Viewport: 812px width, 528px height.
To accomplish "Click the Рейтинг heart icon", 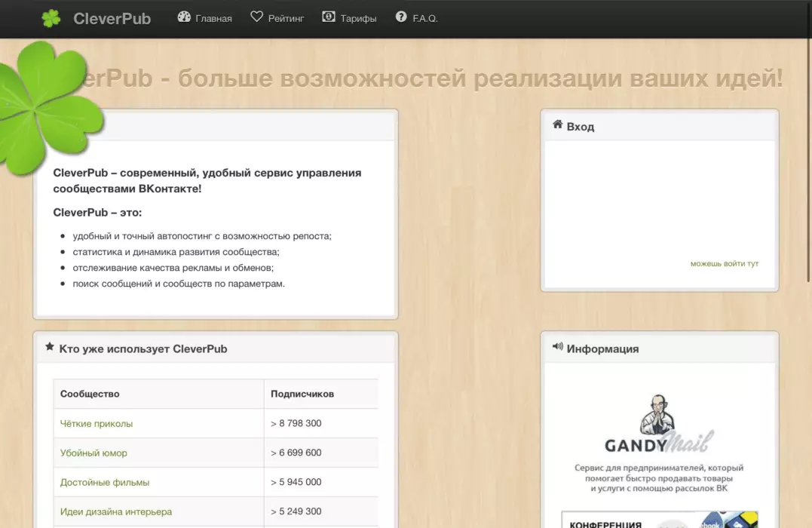I will pos(257,17).
